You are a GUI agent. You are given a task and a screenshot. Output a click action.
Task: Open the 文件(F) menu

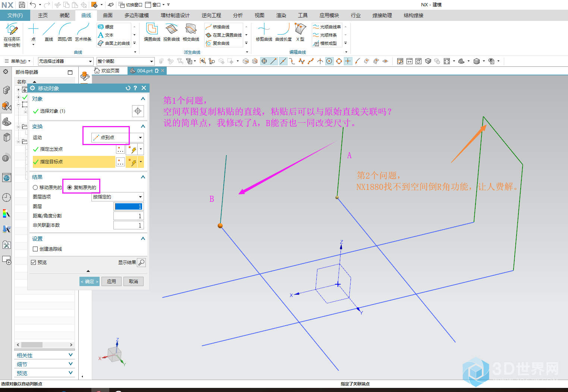point(15,15)
